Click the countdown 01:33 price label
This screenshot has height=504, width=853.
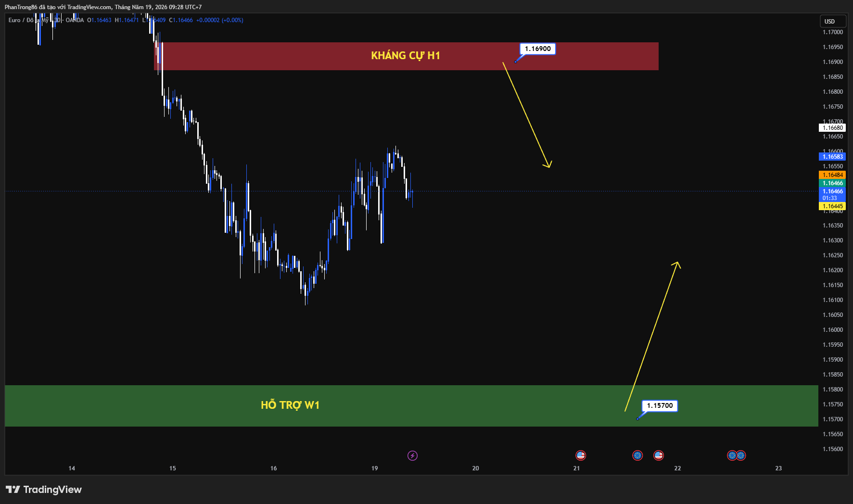830,198
